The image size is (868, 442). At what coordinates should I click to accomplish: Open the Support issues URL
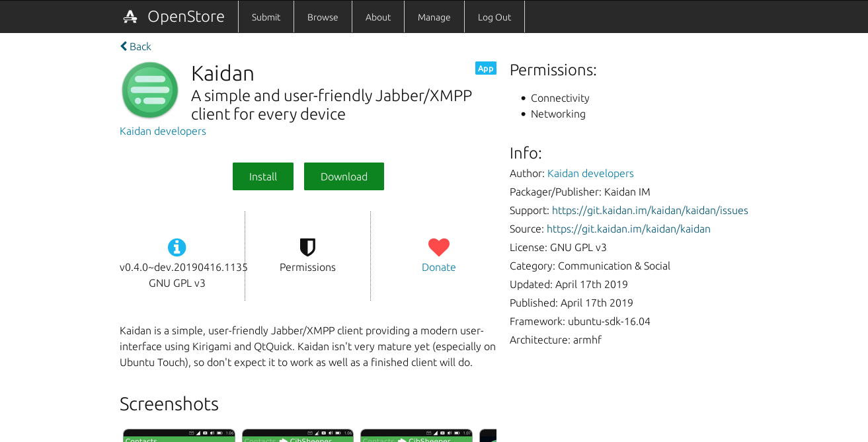pos(650,210)
